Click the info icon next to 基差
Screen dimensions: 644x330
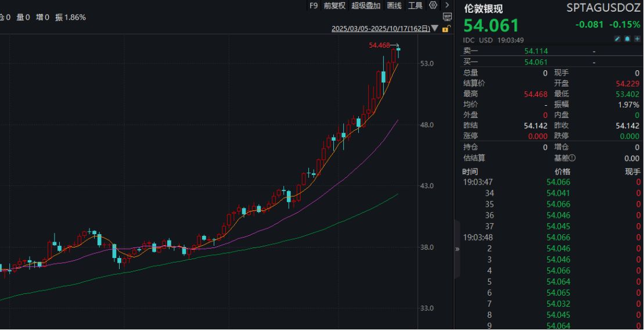point(573,158)
